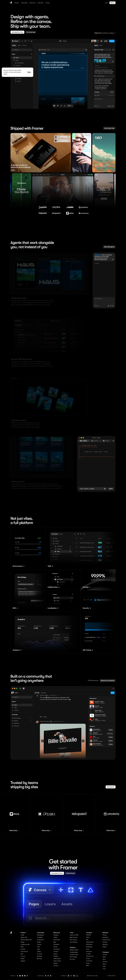Image resolution: width=126 pixels, height=980 pixels.
Task: Open the OHO showcase thumbnail
Action: [104, 153]
